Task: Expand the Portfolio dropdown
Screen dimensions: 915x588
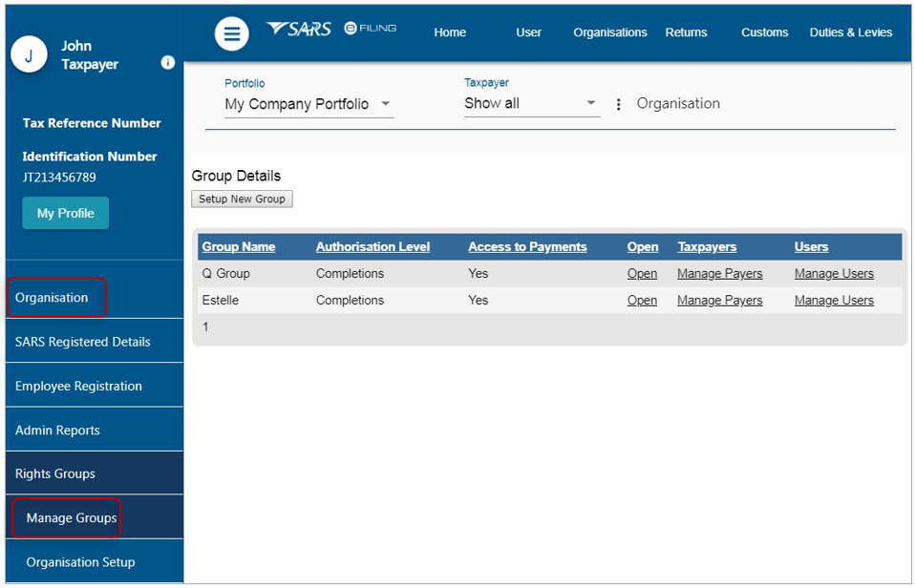Action: click(x=309, y=104)
